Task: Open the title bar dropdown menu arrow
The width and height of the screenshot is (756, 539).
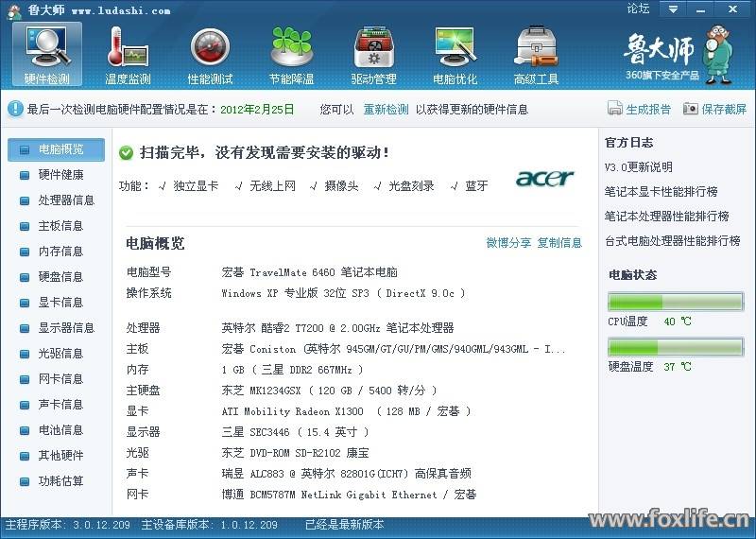Action: click(673, 9)
